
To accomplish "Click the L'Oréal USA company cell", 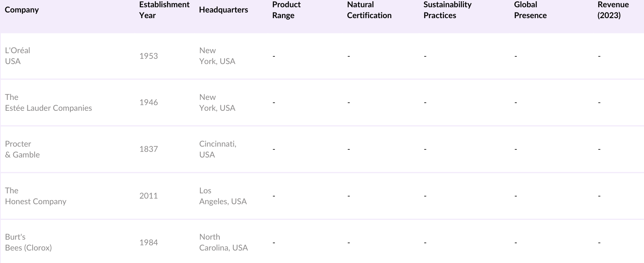I will 18,56.
